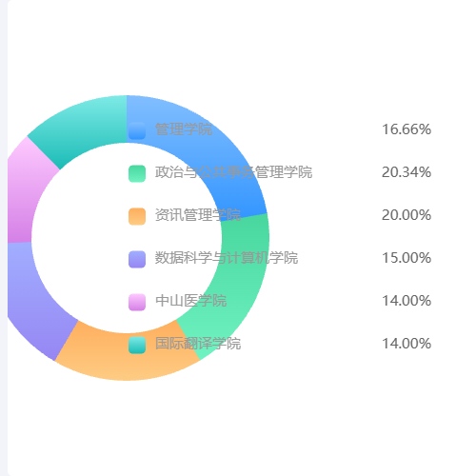Click the pink 中山医学院 legend swatch
Viewport: 476px width, 476px height.
(x=137, y=302)
